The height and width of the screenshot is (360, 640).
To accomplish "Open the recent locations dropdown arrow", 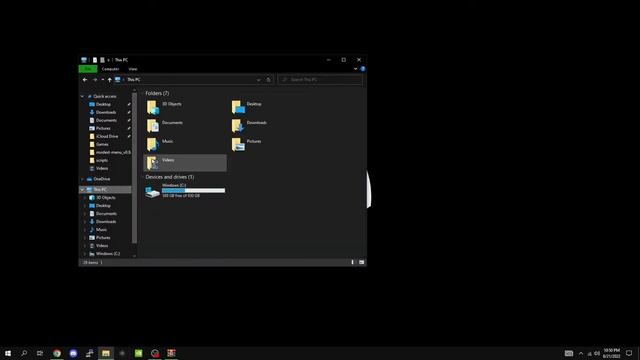I will (102, 80).
